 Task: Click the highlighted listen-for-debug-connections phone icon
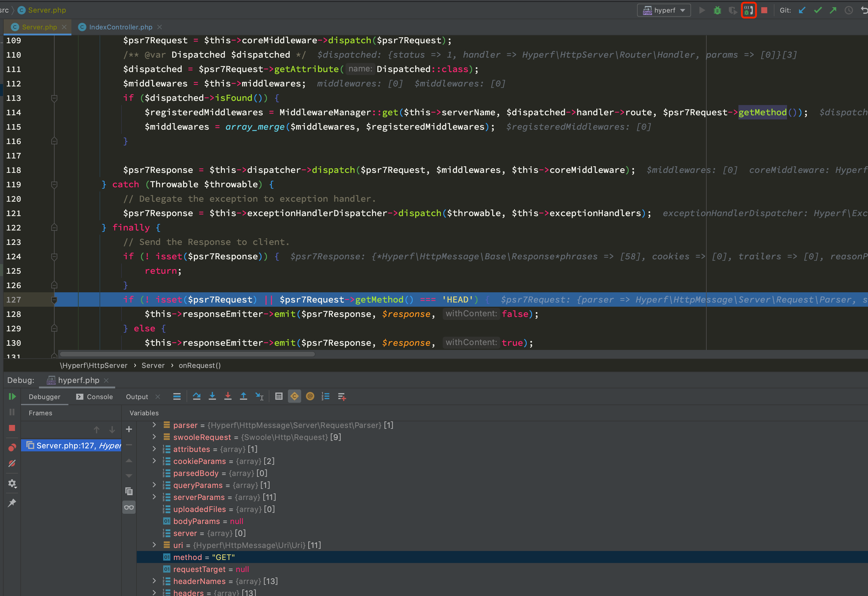749,10
